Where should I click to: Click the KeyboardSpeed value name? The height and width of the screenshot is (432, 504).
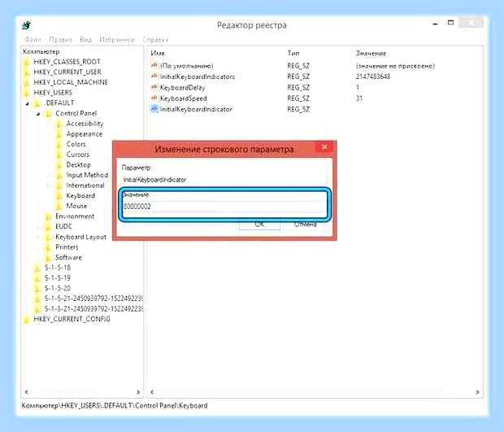coord(183,98)
